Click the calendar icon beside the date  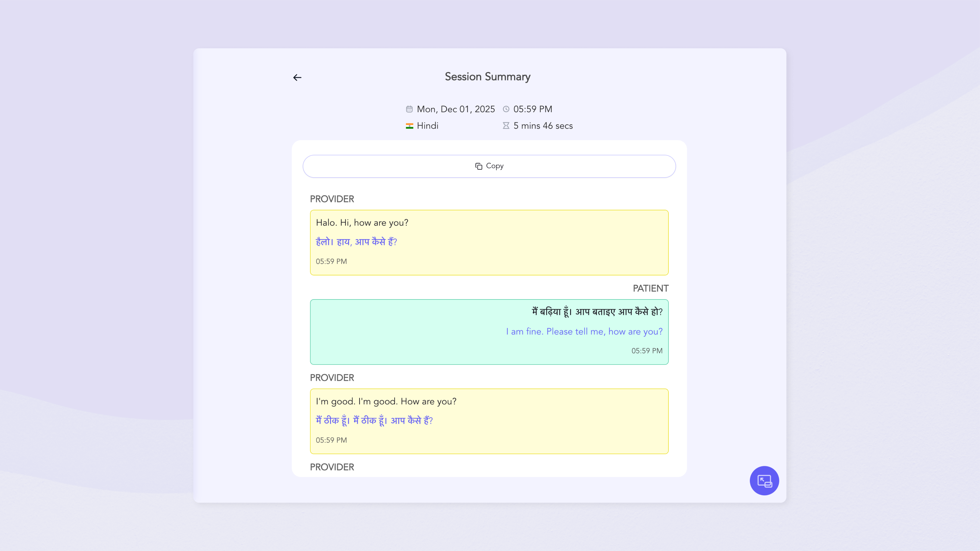pos(409,109)
